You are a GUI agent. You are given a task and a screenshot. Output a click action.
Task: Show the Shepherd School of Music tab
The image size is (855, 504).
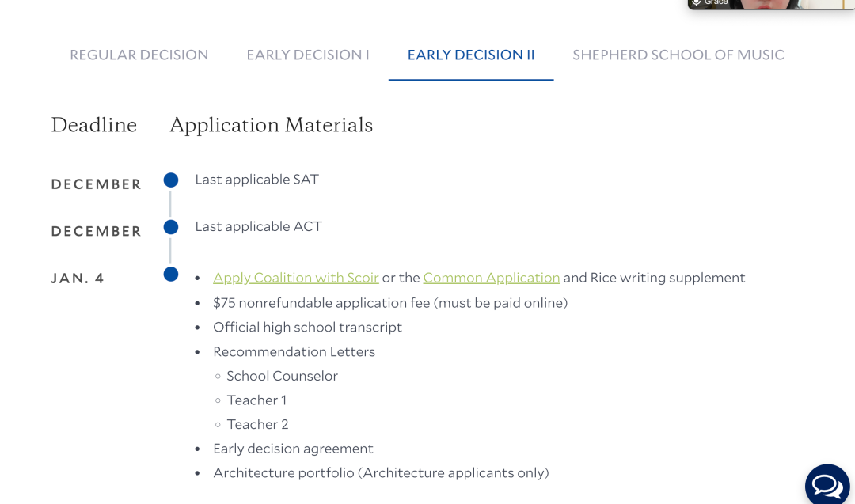(678, 55)
